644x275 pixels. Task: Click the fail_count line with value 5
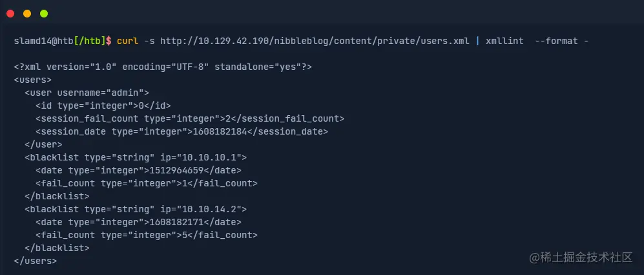coord(146,235)
